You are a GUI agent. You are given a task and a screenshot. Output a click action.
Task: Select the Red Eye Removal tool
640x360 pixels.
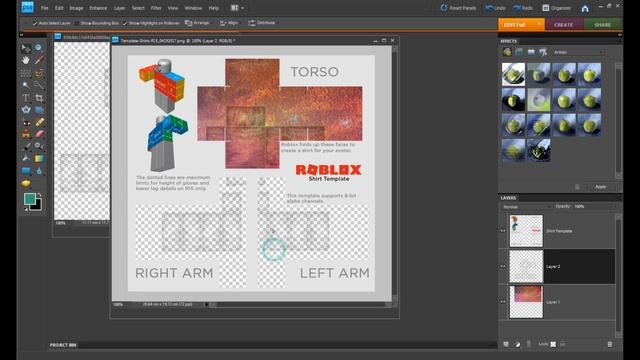[26, 122]
